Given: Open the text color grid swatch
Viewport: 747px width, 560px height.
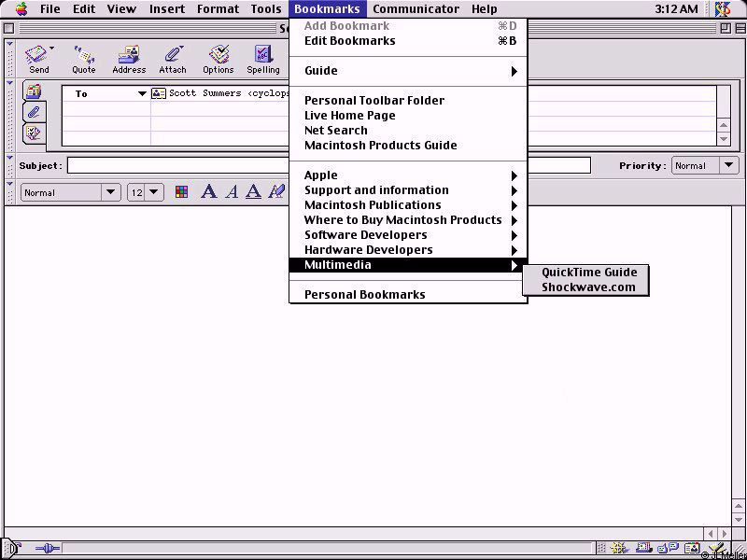Looking at the screenshot, I should pyautogui.click(x=181, y=192).
